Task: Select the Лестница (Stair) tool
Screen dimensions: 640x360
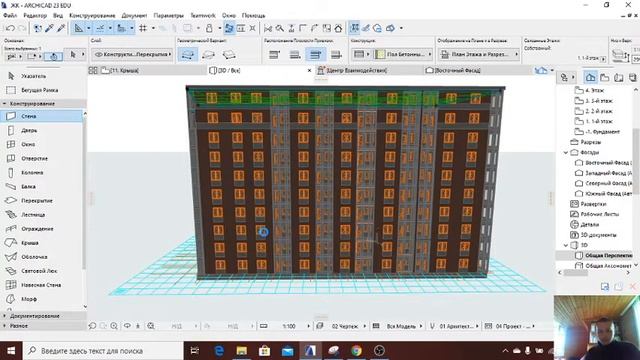Action: point(42,215)
